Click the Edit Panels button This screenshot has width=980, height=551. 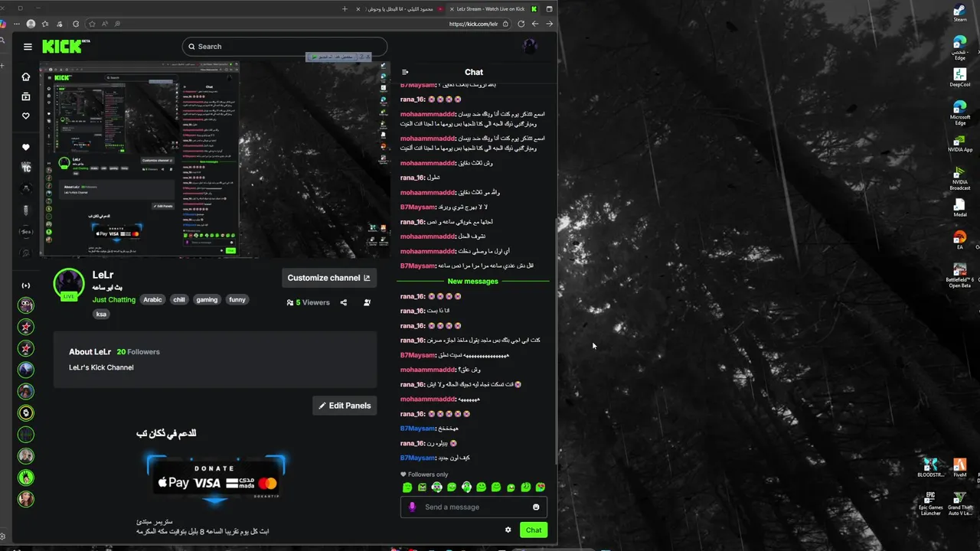tap(345, 406)
